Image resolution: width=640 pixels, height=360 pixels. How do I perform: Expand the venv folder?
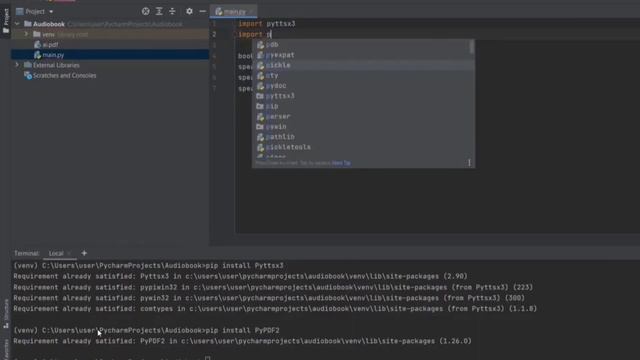tap(26, 34)
